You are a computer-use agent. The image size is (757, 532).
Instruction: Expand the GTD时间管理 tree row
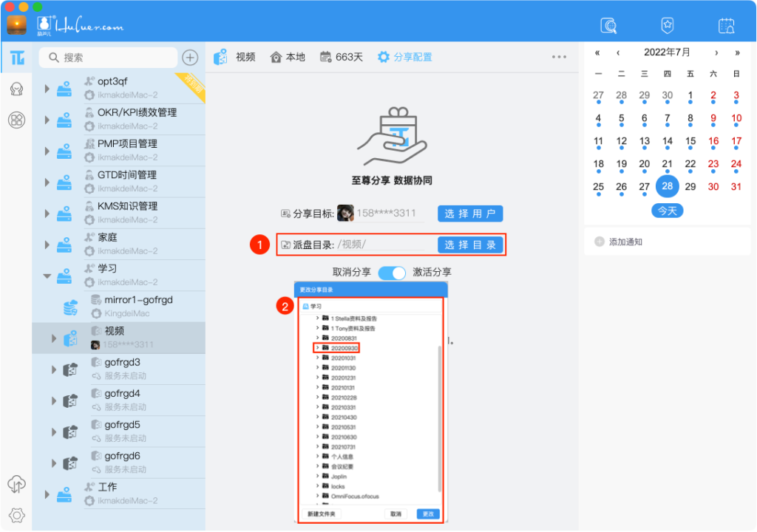click(x=47, y=183)
